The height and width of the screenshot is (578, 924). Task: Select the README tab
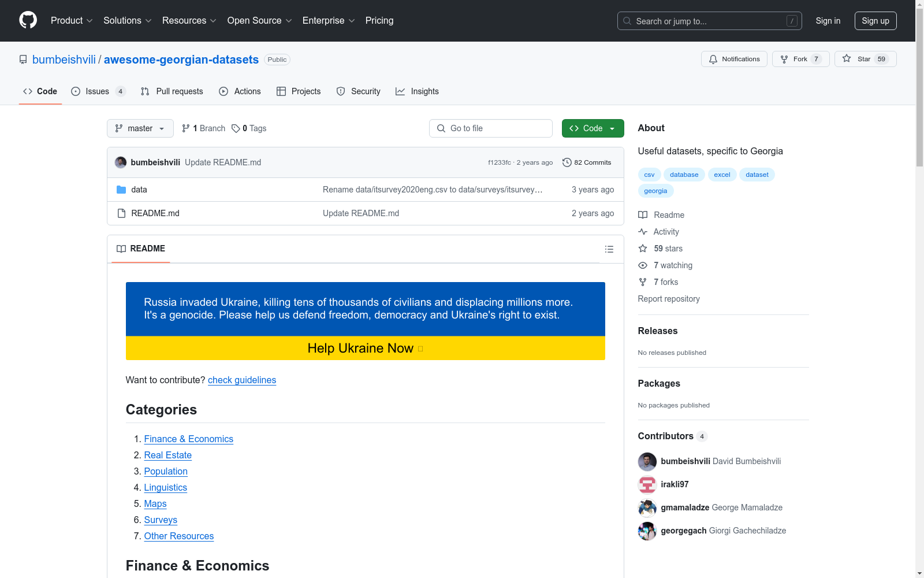(141, 249)
